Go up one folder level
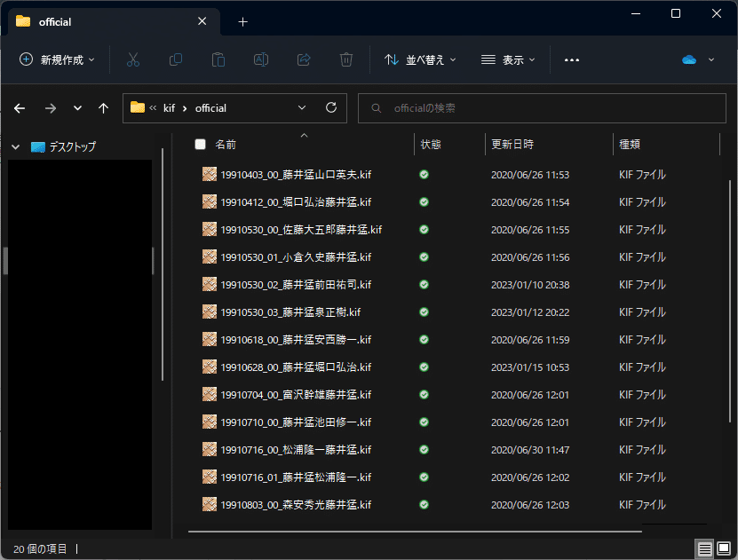 coord(103,108)
